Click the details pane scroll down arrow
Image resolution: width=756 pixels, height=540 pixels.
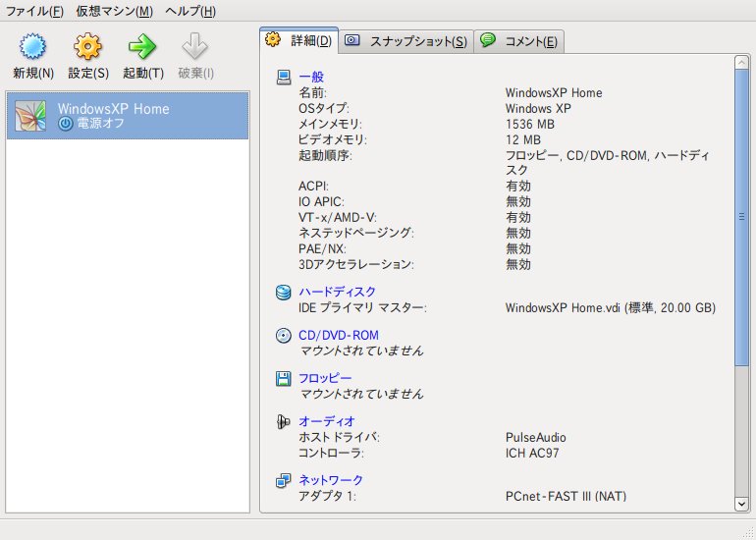741,505
